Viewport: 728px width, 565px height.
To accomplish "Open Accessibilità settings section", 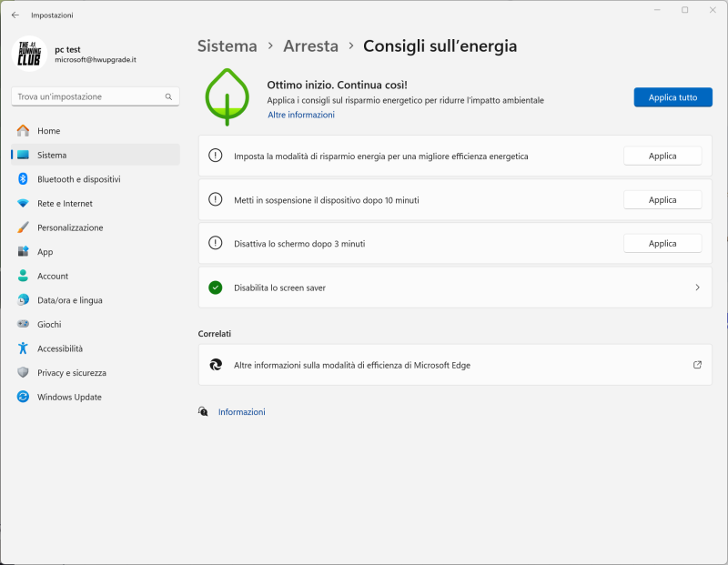I will 59,348.
